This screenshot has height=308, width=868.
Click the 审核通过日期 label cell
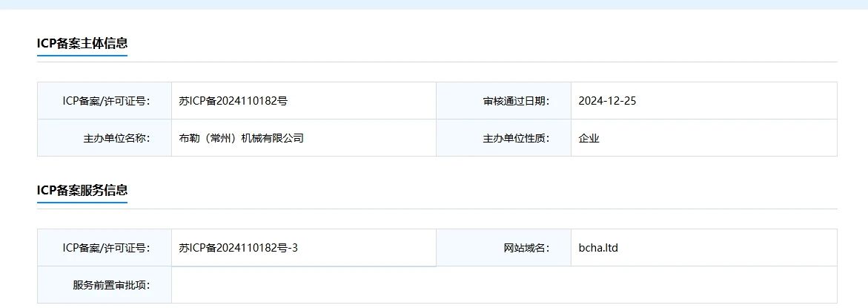(504, 101)
